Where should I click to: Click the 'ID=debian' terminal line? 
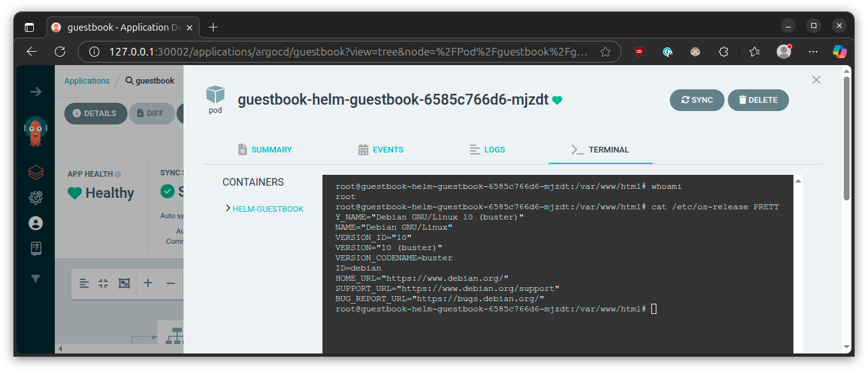pos(358,268)
